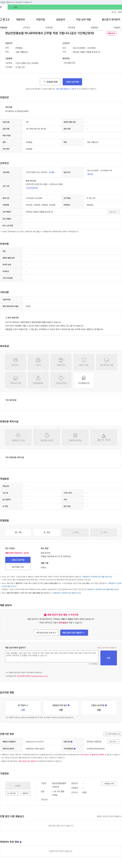Switch to the 전형방법 tab
The width and height of the screenshot is (122, 868).
click(x=94, y=28)
